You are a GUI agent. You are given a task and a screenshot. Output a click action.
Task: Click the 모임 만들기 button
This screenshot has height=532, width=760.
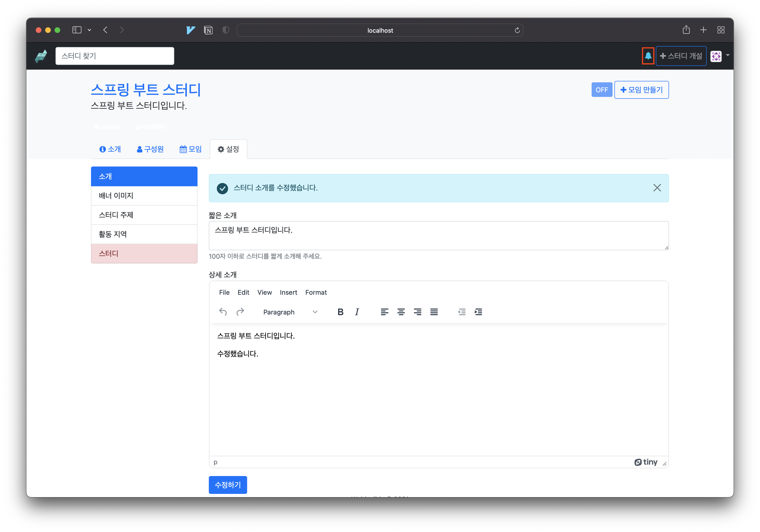[x=641, y=90]
